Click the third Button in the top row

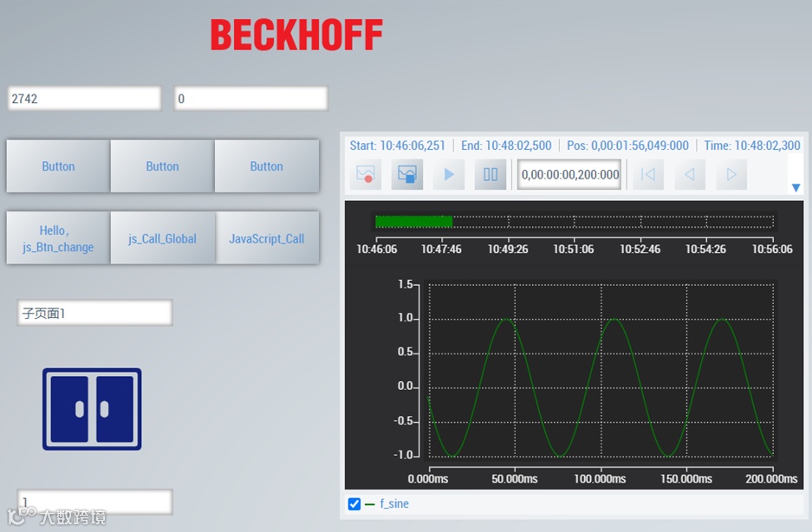point(267,166)
